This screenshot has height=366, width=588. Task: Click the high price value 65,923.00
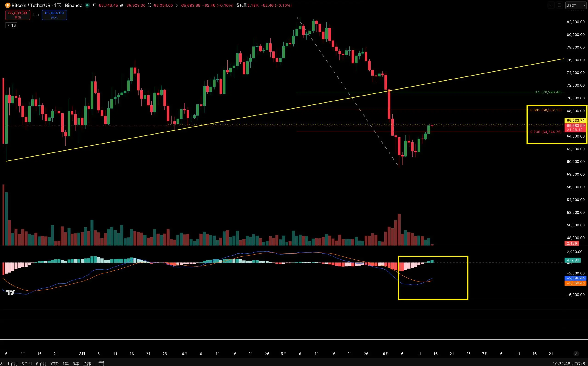click(136, 5)
